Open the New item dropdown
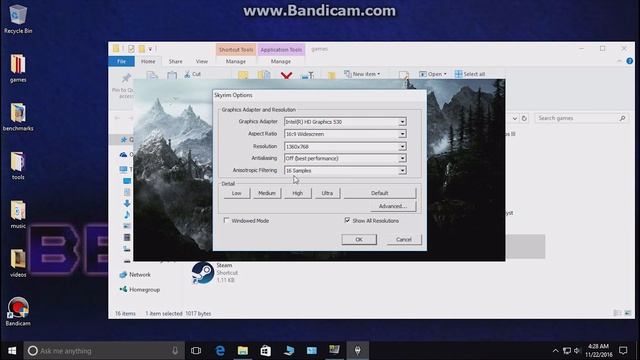The image size is (640, 360). (362, 74)
